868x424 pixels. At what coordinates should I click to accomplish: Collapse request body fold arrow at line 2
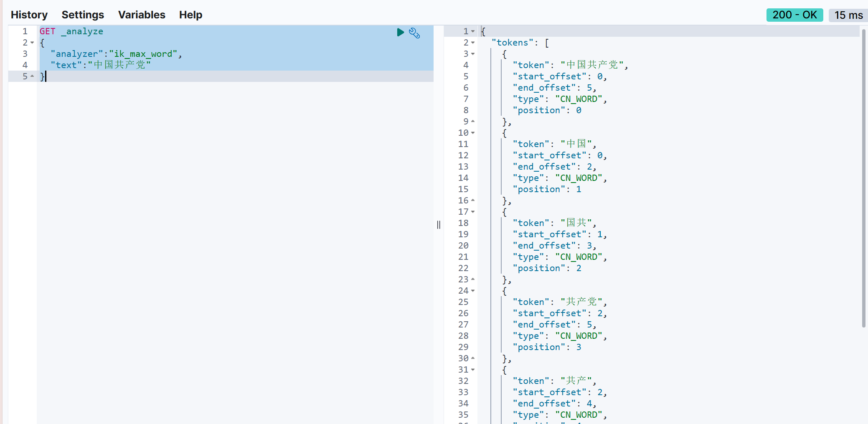(x=32, y=43)
